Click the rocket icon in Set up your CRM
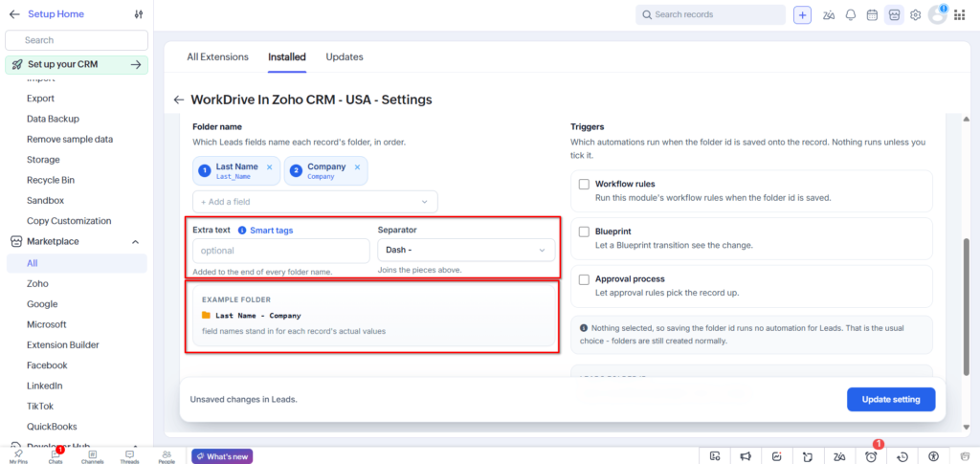Image resolution: width=980 pixels, height=464 pixels. [x=17, y=64]
